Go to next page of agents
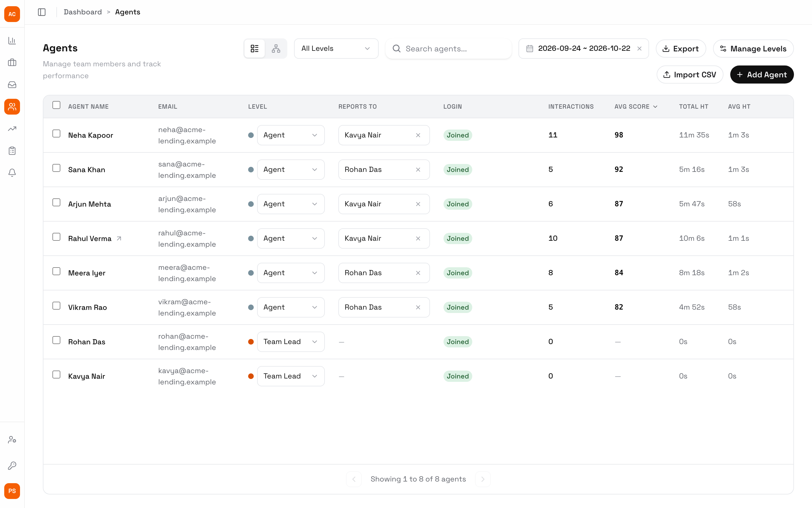Viewport: 812px width, 508px height. tap(483, 479)
